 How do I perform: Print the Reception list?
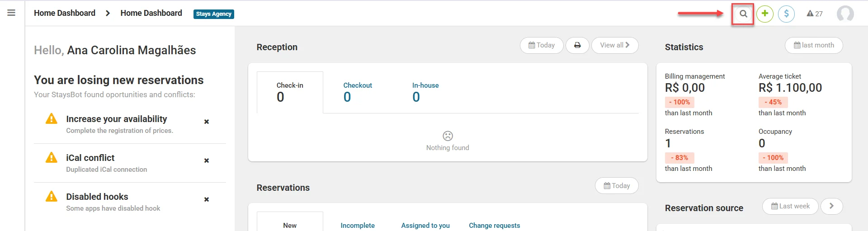577,45
